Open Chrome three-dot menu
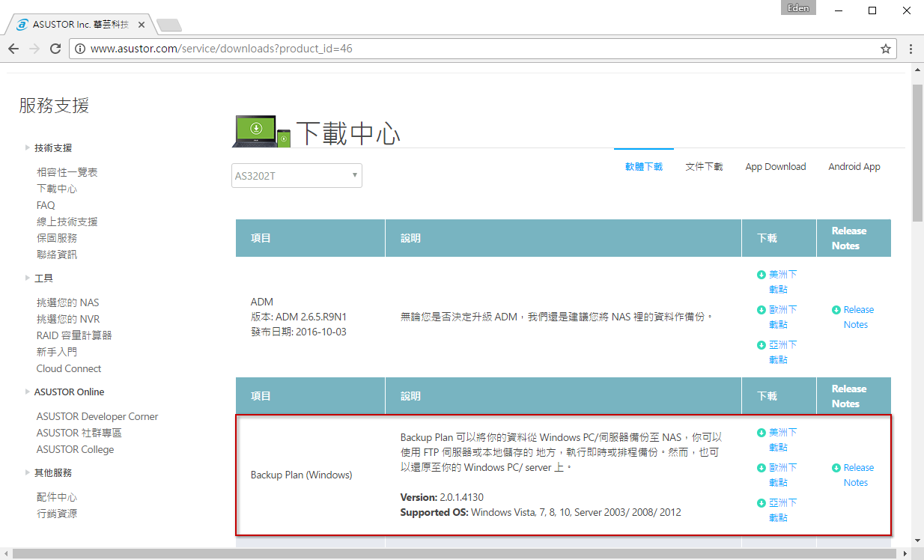The height and width of the screenshot is (560, 924). pyautogui.click(x=911, y=49)
